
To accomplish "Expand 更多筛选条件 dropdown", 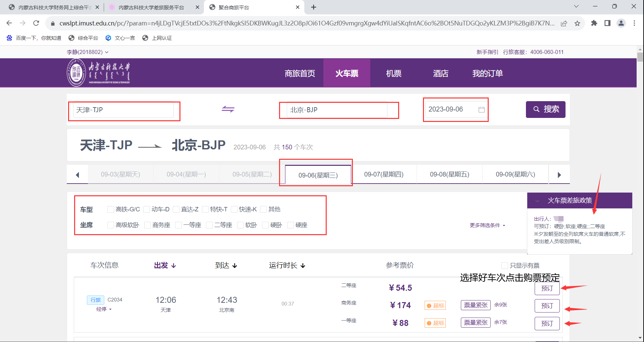I will pyautogui.click(x=487, y=225).
